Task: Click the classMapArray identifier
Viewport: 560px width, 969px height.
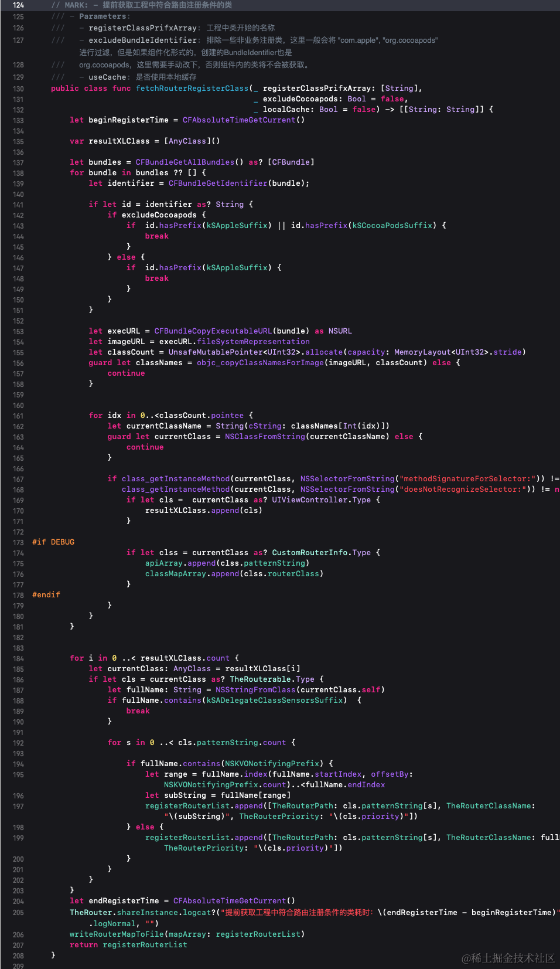Action: 176,574
